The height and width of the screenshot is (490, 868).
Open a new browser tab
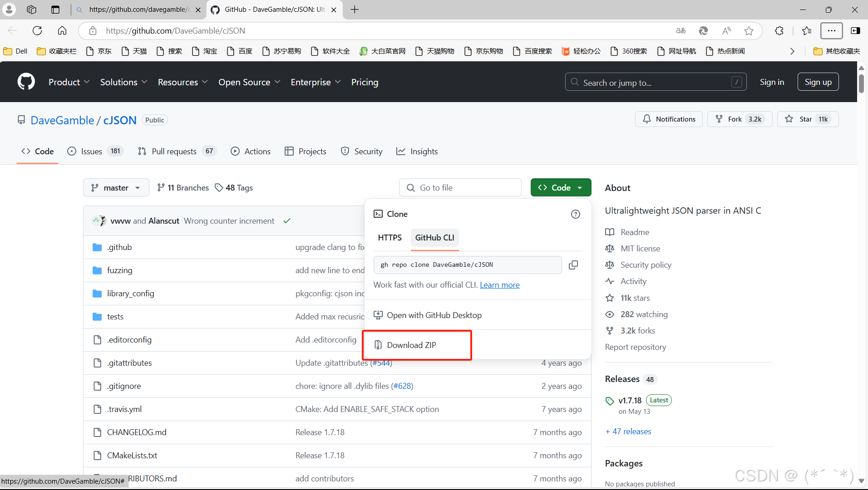355,10
